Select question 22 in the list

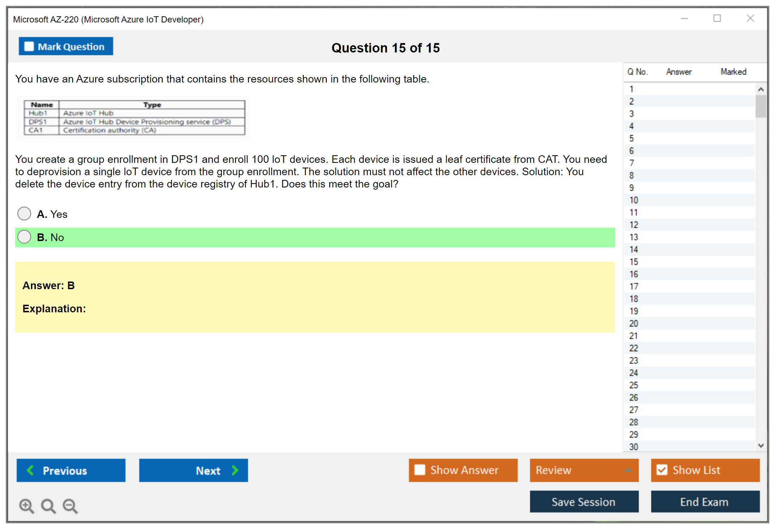click(x=634, y=348)
